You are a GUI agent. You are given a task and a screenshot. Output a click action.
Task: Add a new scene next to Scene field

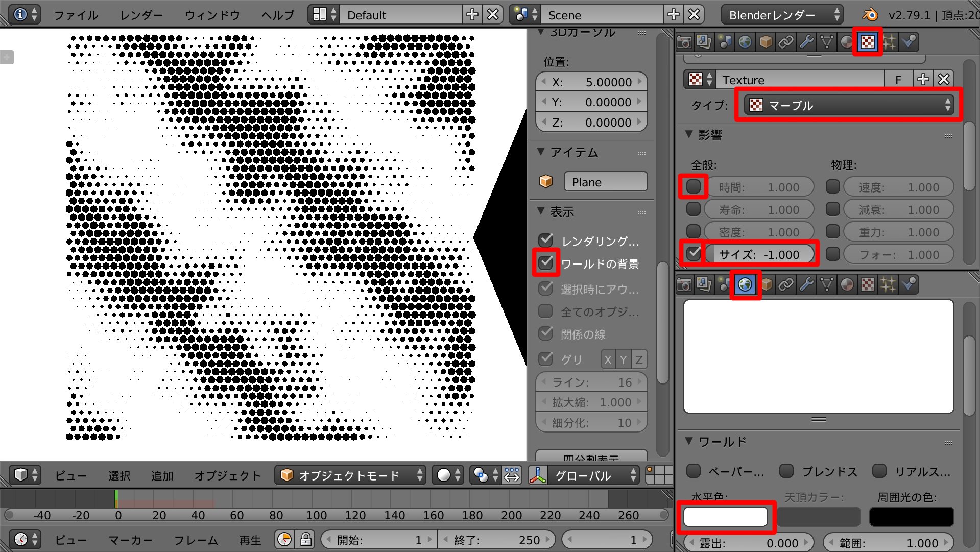pos(674,14)
